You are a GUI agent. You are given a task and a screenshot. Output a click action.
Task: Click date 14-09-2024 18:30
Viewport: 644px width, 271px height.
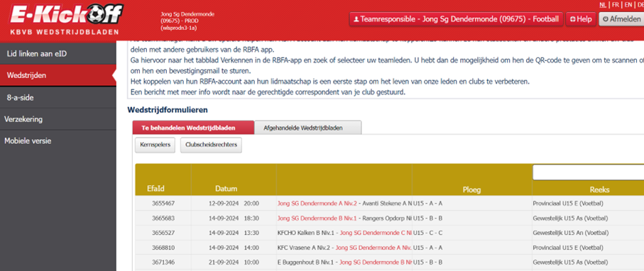tap(233, 218)
